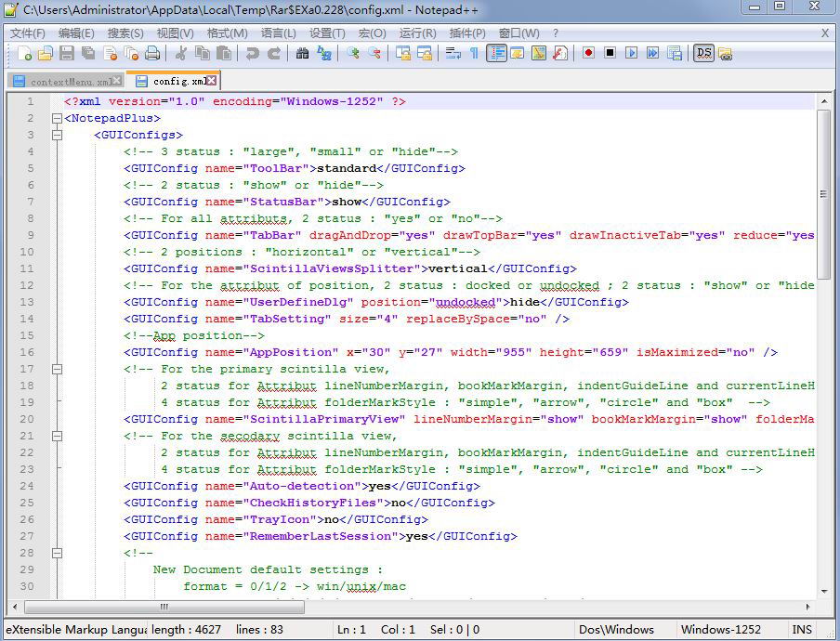
Task: Open a file with the folder icon
Action: [x=46, y=53]
